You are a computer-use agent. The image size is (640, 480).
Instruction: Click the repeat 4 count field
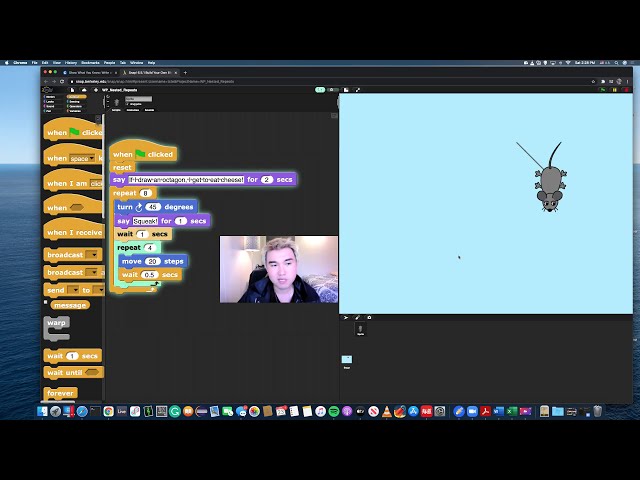coord(150,248)
